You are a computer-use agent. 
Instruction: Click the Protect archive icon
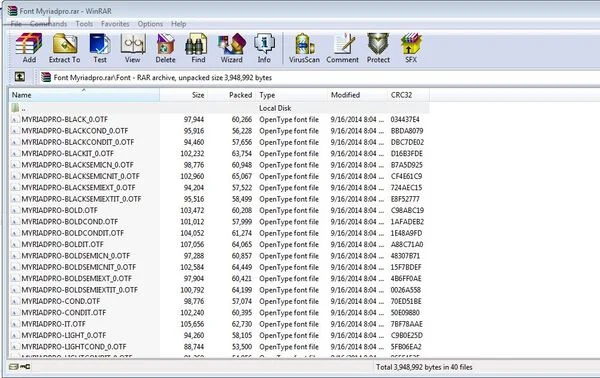(x=378, y=48)
